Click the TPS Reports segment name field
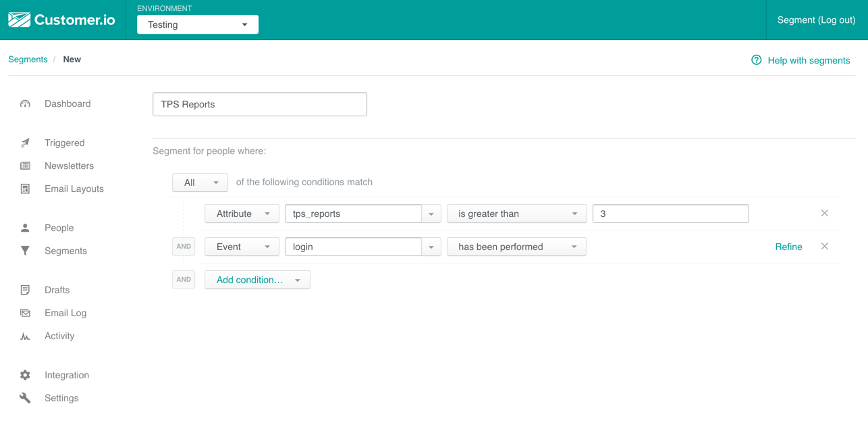Image resolution: width=868 pixels, height=425 pixels. tap(260, 104)
